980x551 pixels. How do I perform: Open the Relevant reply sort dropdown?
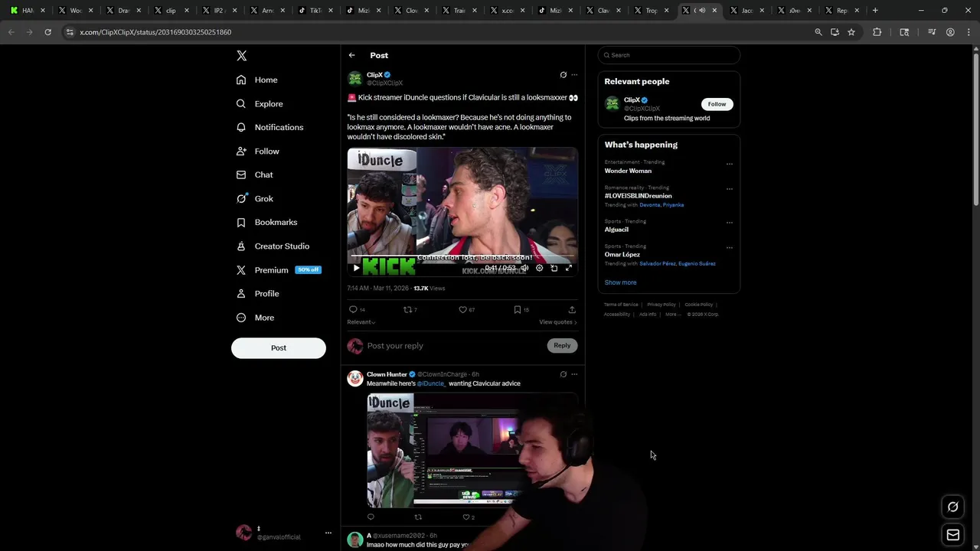pyautogui.click(x=361, y=322)
